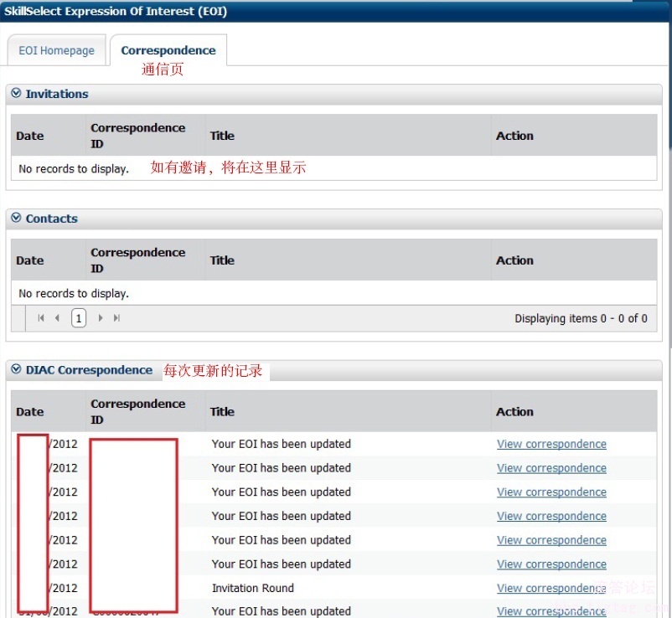Viewport: 672px width, 618px height.
Task: Collapse the DIAC Correspondence section chevron
Action: pyautogui.click(x=16, y=369)
